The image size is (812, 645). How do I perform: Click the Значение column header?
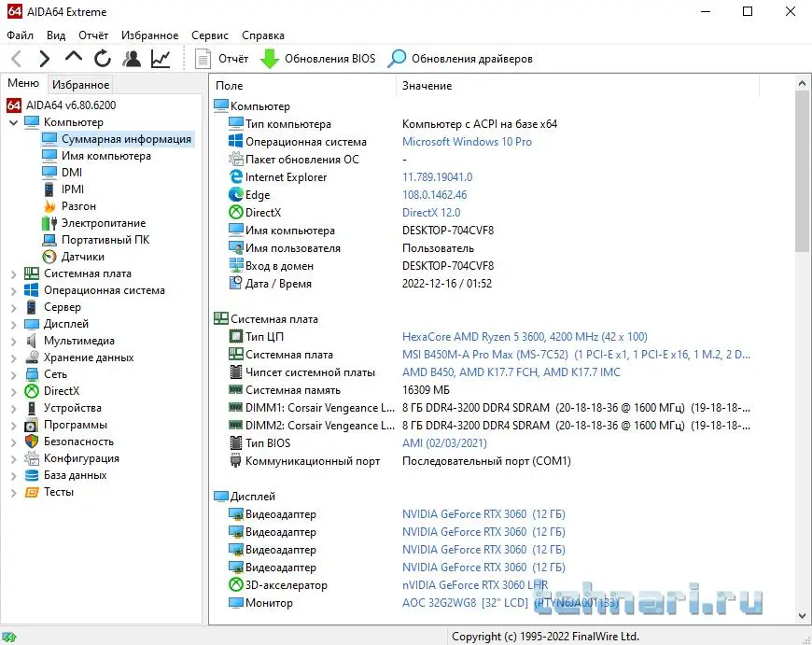pyautogui.click(x=578, y=86)
